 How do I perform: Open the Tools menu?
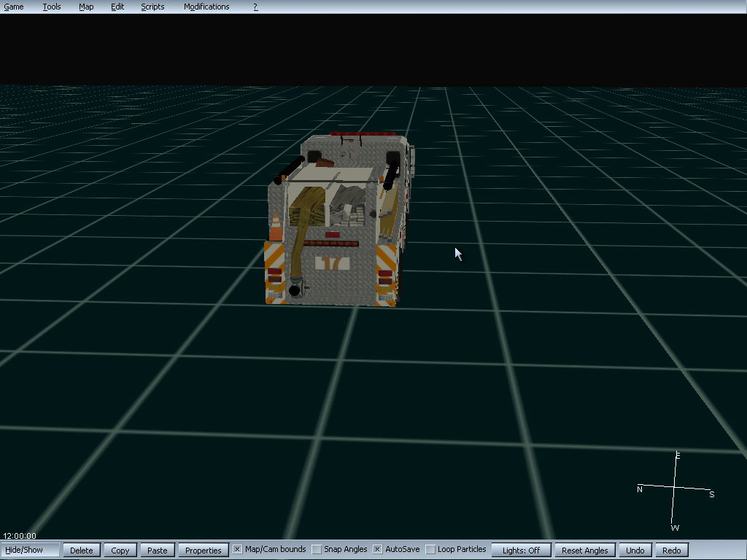tap(52, 7)
